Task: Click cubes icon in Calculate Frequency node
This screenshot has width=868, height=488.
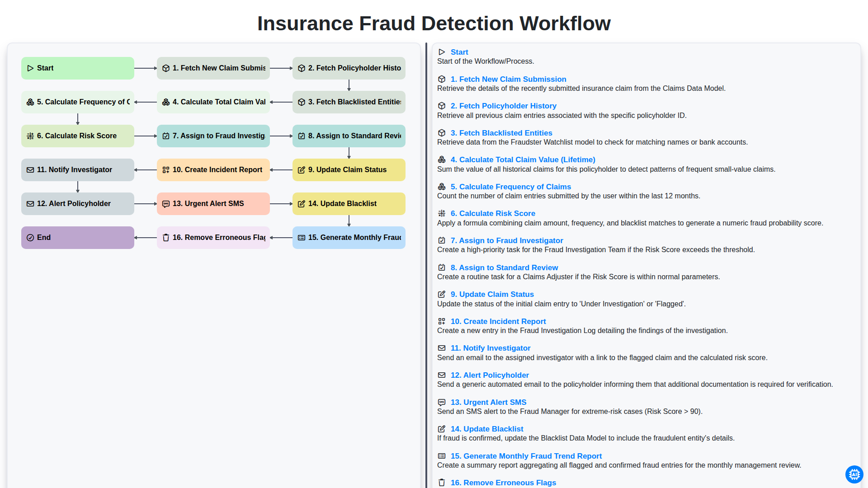Action: click(x=30, y=102)
